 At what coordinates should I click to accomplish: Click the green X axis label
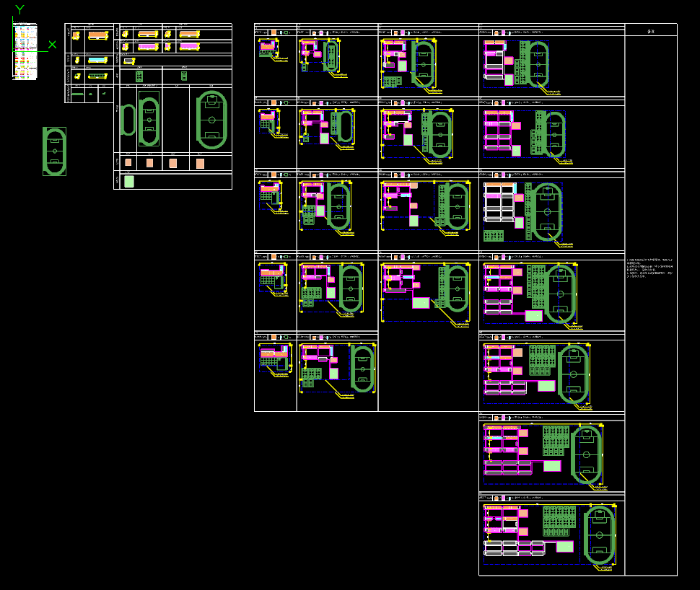pyautogui.click(x=52, y=45)
